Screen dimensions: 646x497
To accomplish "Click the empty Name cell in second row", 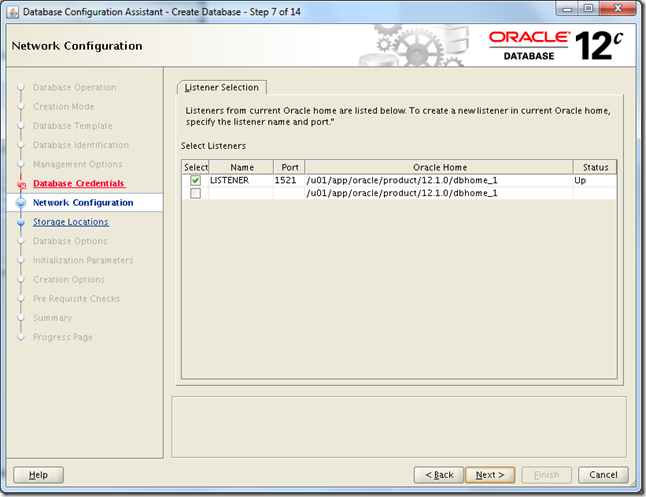I will coord(241,193).
